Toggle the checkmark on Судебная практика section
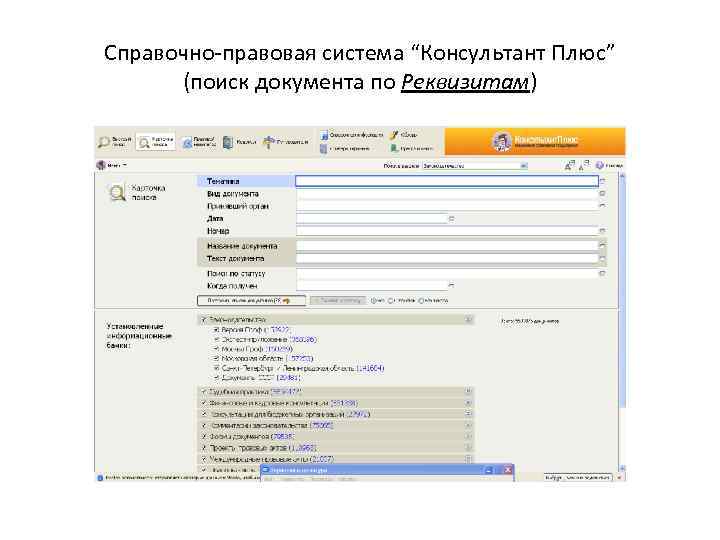The image size is (720, 540). click(x=203, y=392)
